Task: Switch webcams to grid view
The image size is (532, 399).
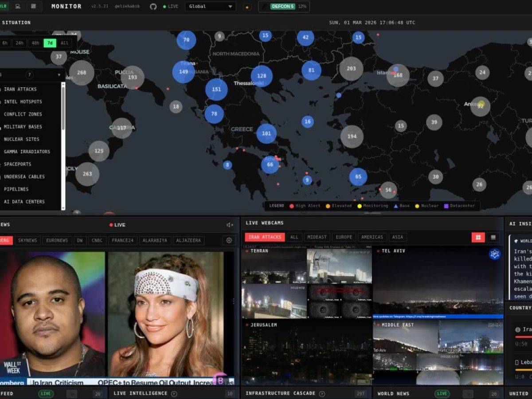Action: coord(478,237)
